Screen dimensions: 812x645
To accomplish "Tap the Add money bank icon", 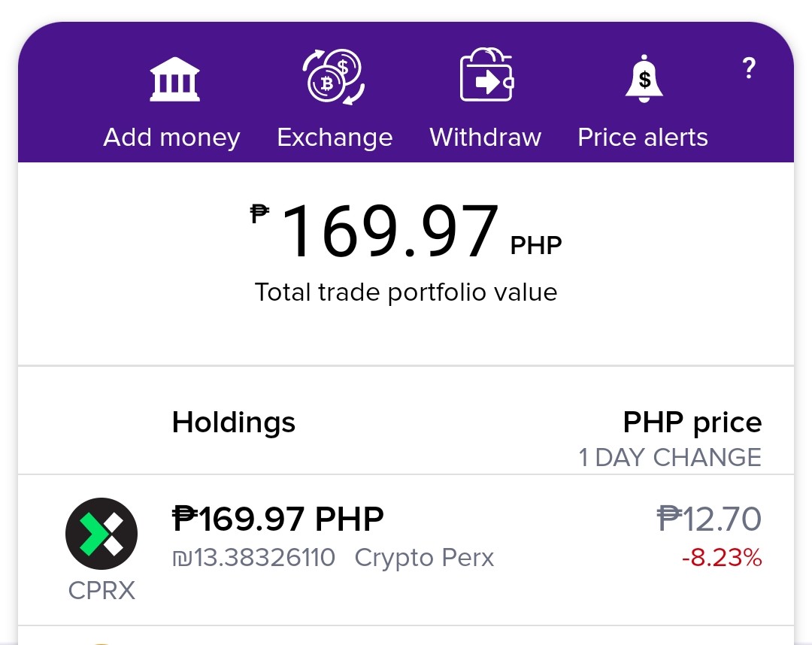I will pos(174,79).
